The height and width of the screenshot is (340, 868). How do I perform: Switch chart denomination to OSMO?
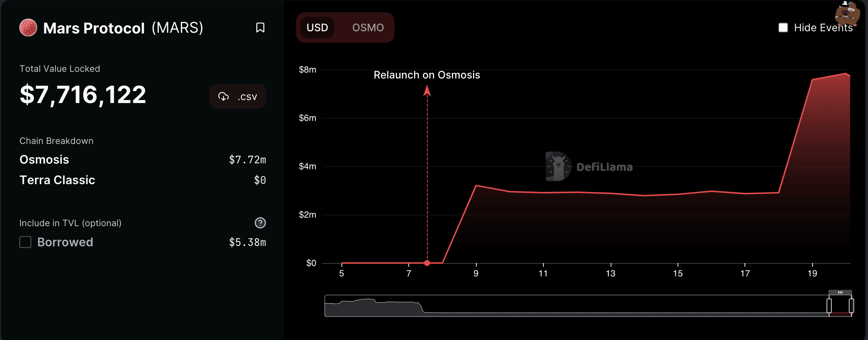(368, 28)
